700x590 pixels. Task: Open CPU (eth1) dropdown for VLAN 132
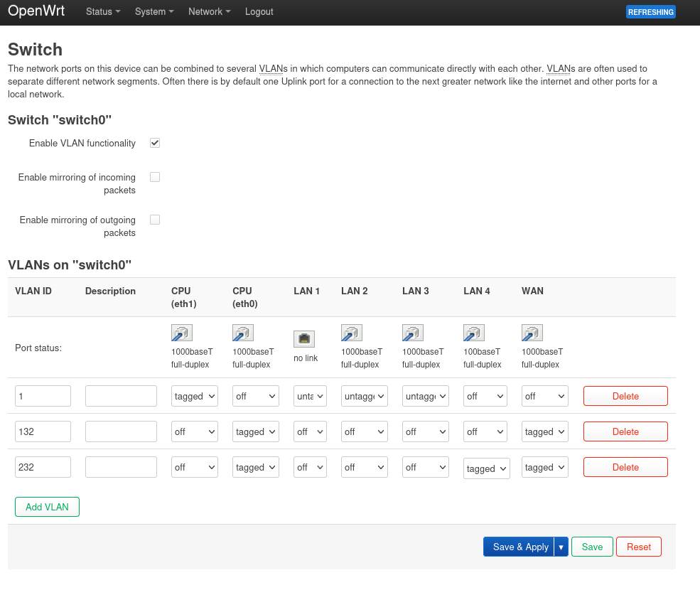tap(195, 432)
